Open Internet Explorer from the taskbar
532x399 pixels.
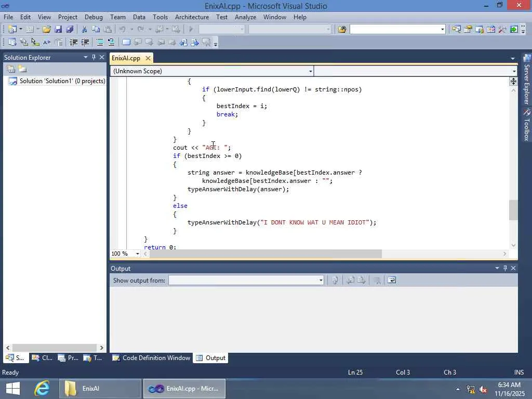(42, 389)
